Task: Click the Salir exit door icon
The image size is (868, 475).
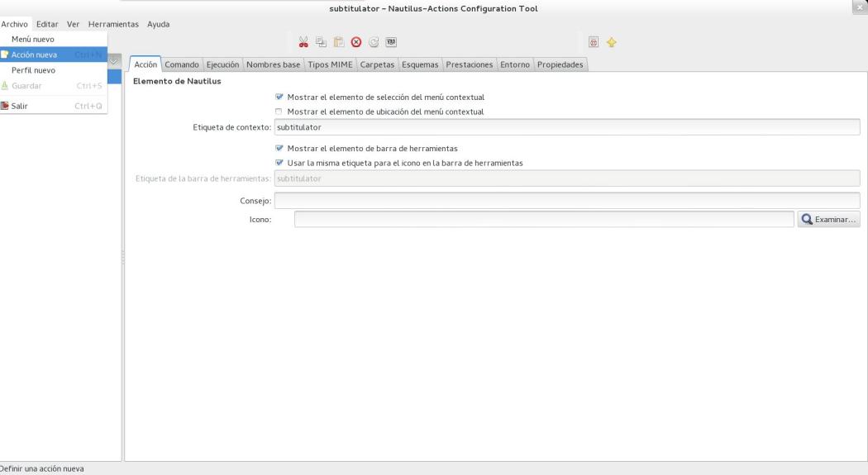Action: tap(4, 106)
